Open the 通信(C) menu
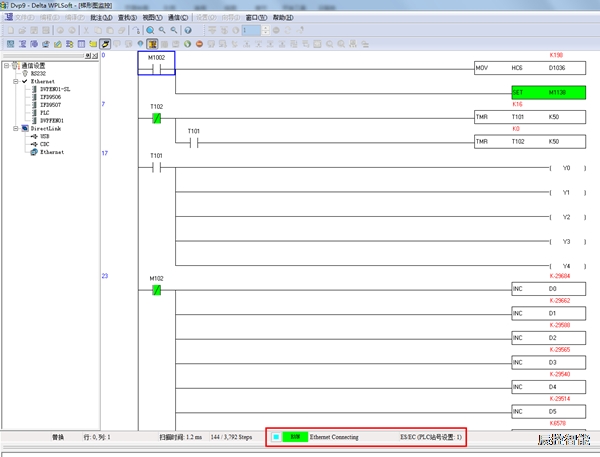Screen dimensions: 600x457 pyautogui.click(x=178, y=17)
